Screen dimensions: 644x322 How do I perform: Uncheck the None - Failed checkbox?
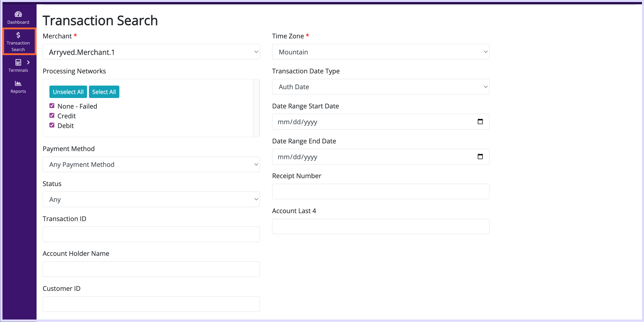(x=52, y=106)
